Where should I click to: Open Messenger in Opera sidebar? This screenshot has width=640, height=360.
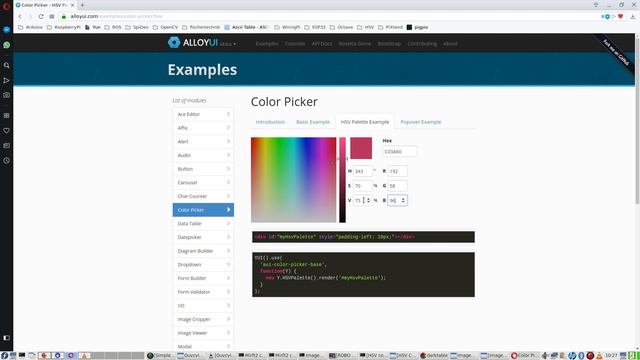(6, 30)
